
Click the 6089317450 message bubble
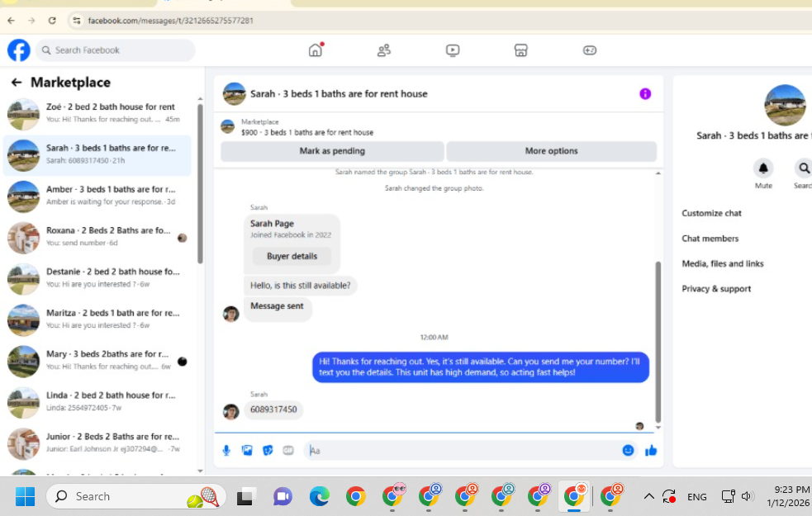273,409
